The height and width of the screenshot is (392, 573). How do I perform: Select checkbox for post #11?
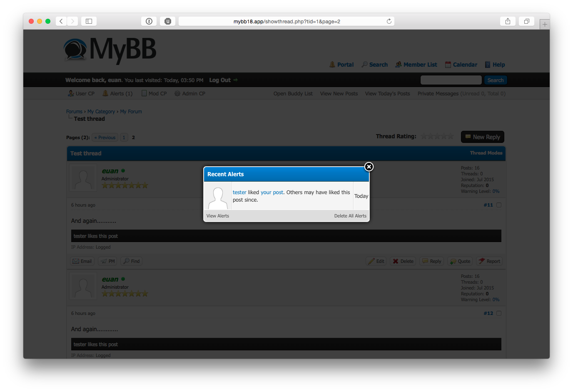[x=499, y=205]
